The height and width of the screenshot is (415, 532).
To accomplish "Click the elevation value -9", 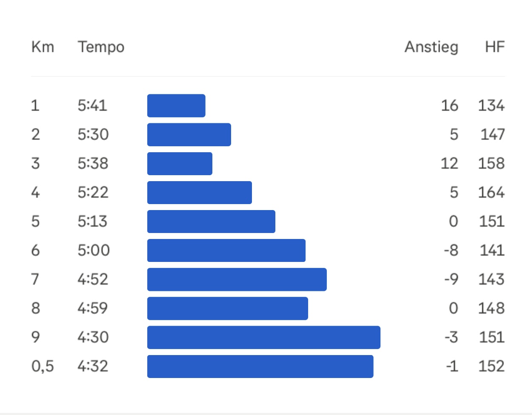I will (x=451, y=279).
